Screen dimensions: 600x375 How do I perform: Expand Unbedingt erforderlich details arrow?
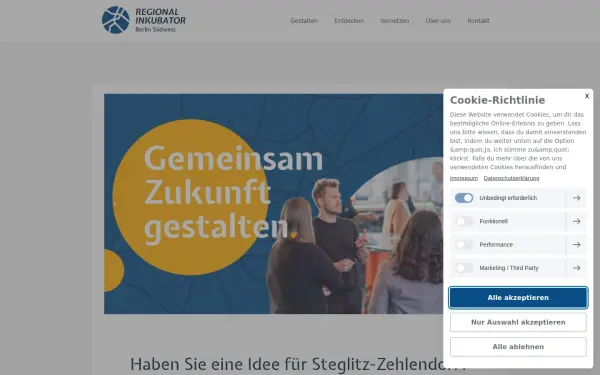coord(576,198)
